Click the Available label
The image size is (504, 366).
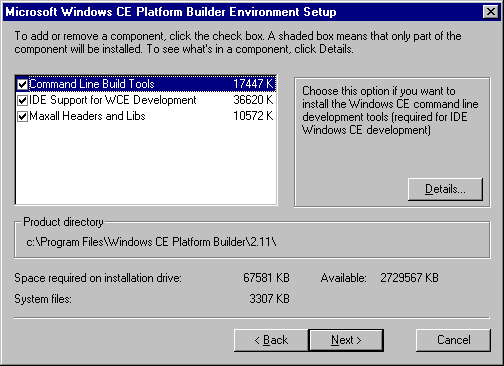point(343,278)
